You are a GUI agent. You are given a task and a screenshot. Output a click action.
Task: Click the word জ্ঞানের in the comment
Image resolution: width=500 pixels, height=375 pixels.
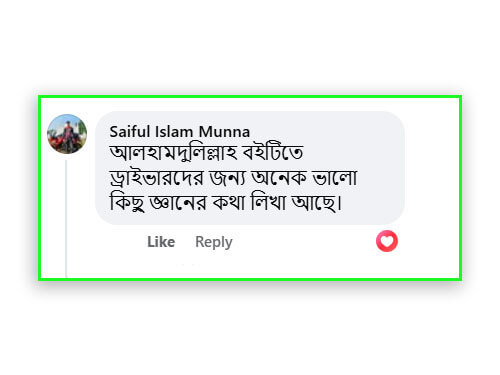pos(178,203)
